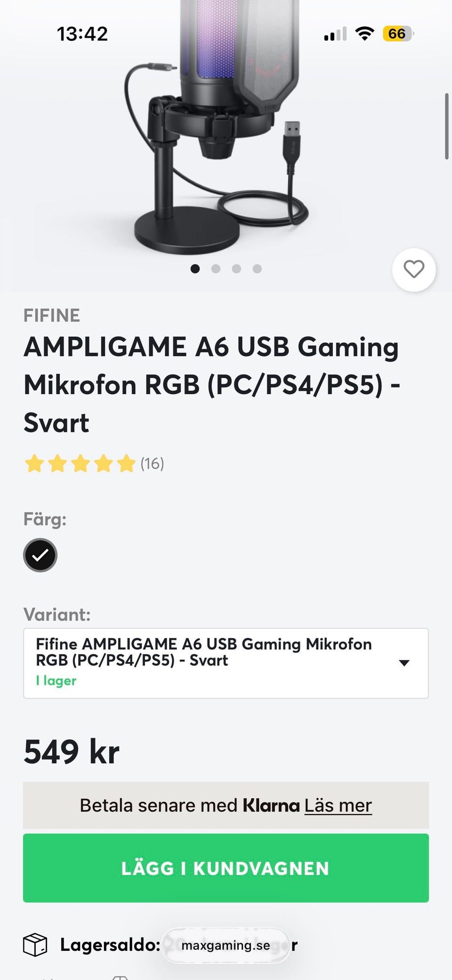452x980 pixels.
Task: Open the Variant dropdown arrow
Action: pos(404,663)
